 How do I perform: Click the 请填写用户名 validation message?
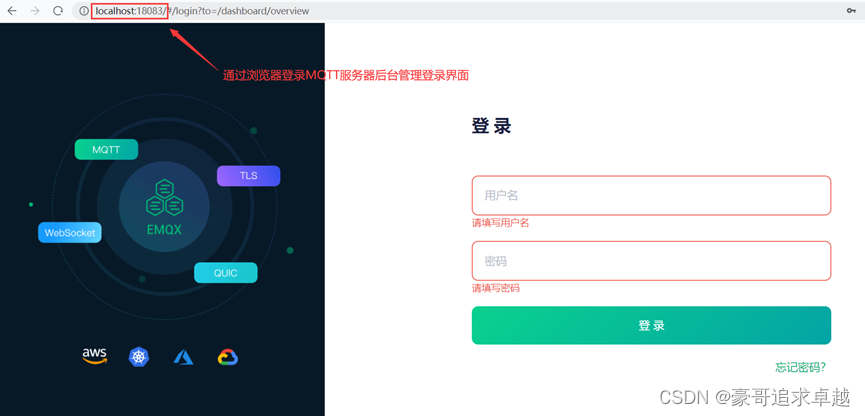500,223
